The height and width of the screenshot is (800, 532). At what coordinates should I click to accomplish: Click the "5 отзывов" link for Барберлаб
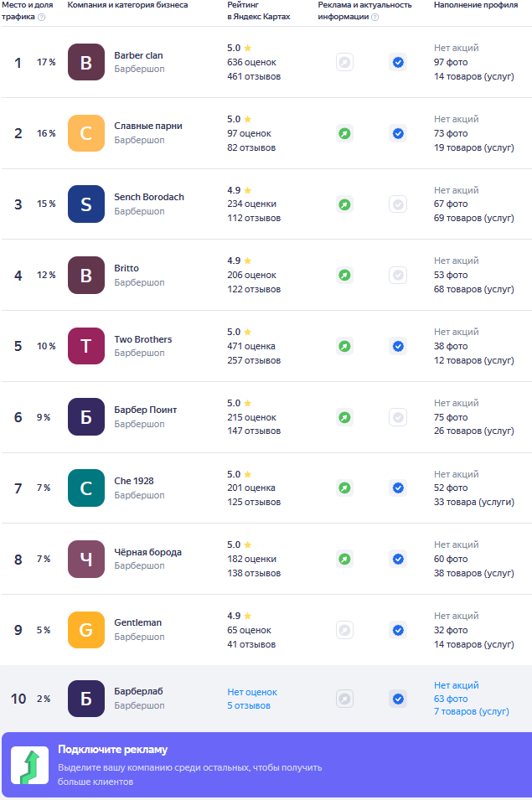tap(249, 705)
